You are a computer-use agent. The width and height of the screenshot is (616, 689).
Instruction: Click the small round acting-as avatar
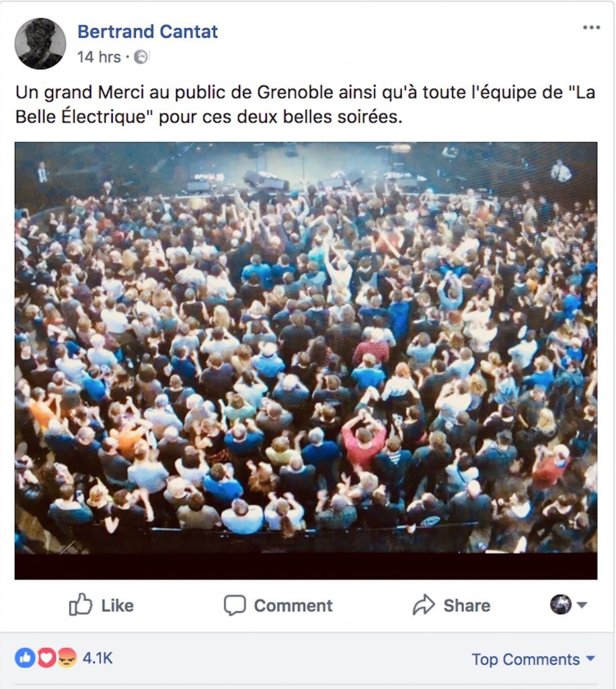point(561,605)
